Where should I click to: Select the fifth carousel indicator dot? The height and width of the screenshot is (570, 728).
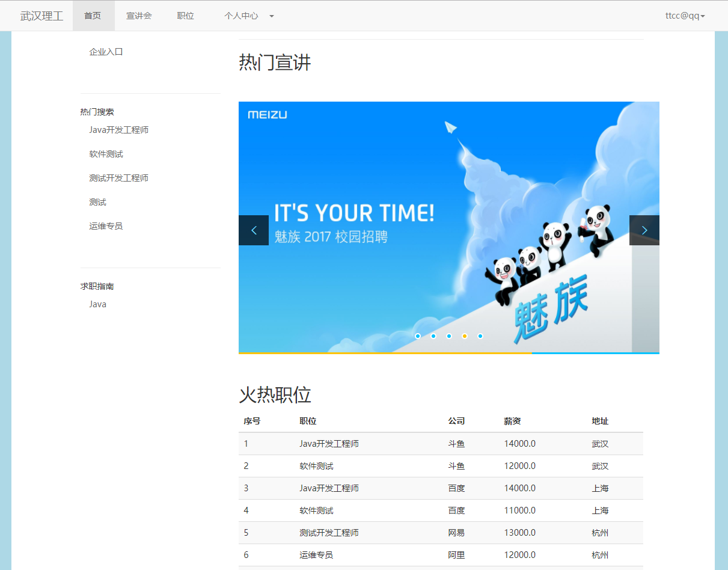[480, 336]
